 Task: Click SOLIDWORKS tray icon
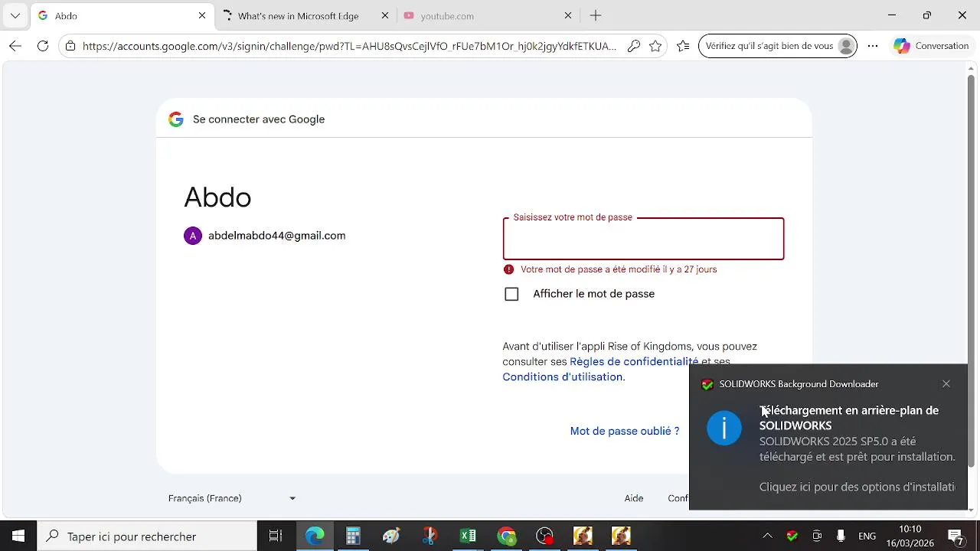tap(792, 536)
